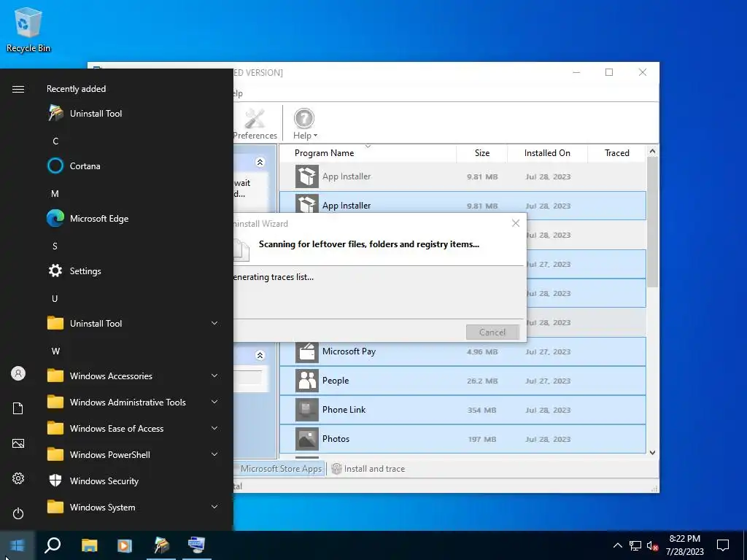Viewport: 747px width, 560px height.
Task: Close the Uninstall Wizard dialog
Action: [x=516, y=223]
